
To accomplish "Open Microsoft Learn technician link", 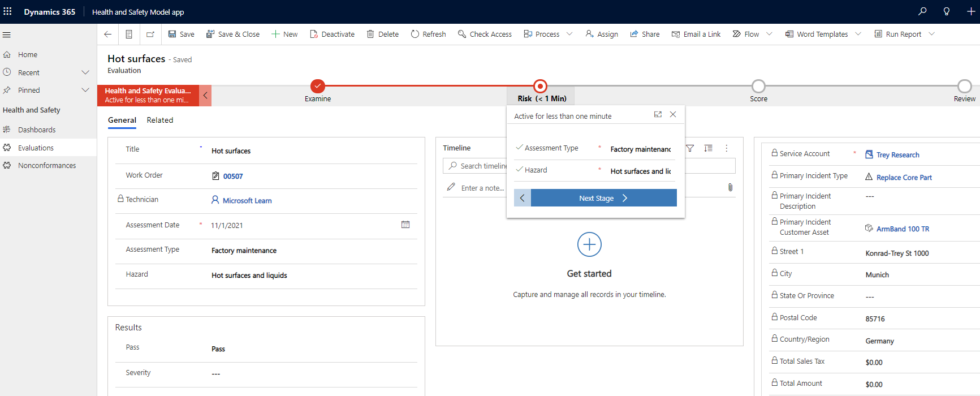I will (x=247, y=201).
